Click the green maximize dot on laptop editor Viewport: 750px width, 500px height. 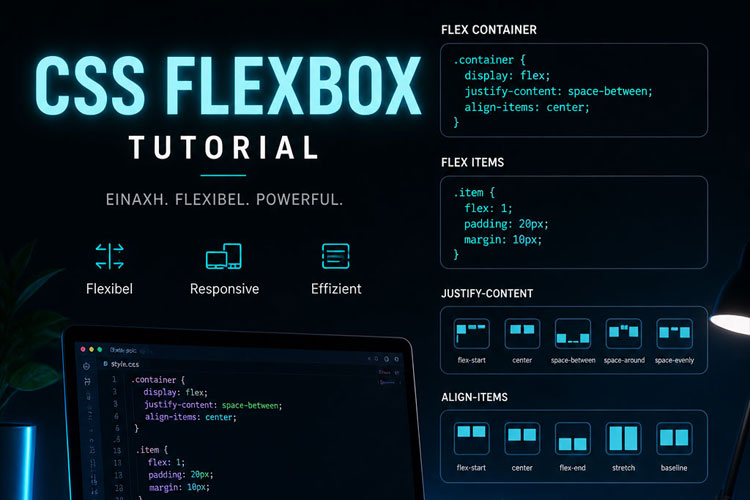99,349
